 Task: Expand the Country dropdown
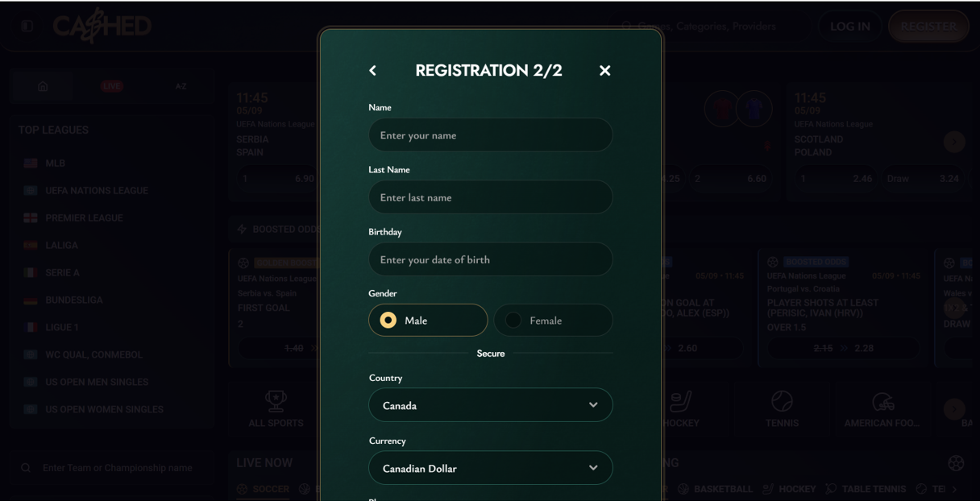[x=490, y=405]
